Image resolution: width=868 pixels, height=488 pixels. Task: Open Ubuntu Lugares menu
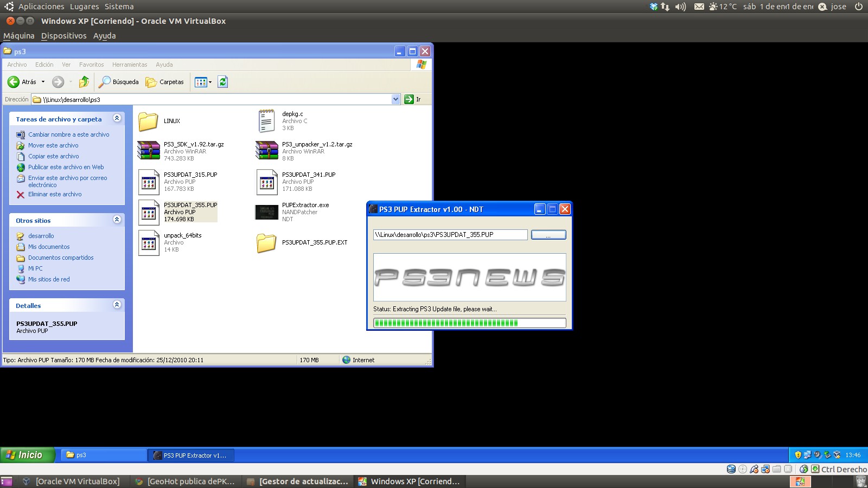pyautogui.click(x=84, y=7)
